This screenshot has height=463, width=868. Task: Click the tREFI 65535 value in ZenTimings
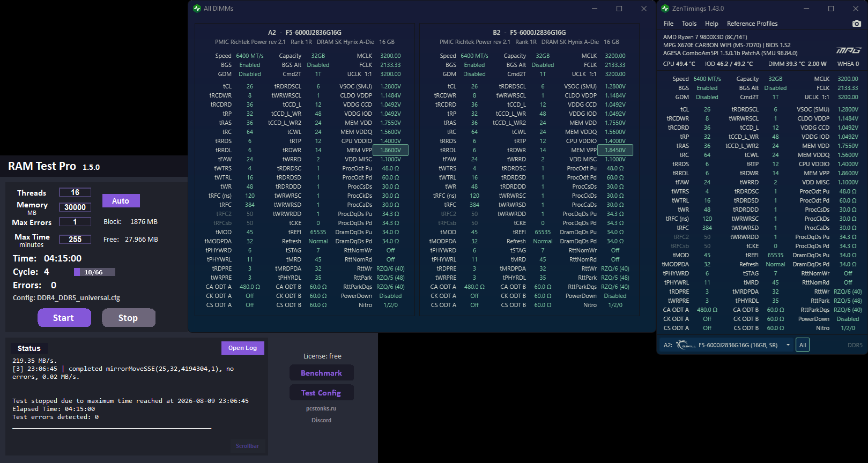click(775, 255)
